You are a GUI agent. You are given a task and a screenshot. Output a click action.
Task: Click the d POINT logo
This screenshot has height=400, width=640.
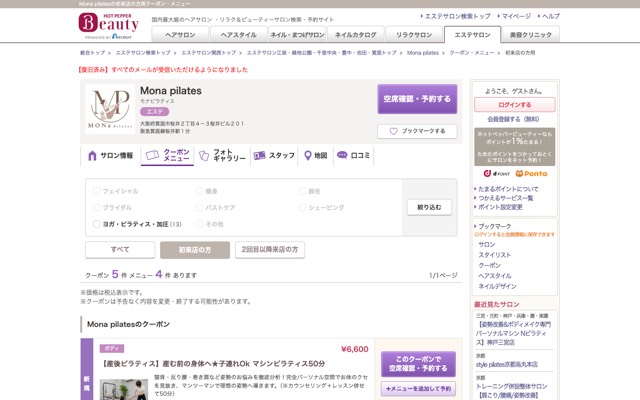[x=496, y=173]
